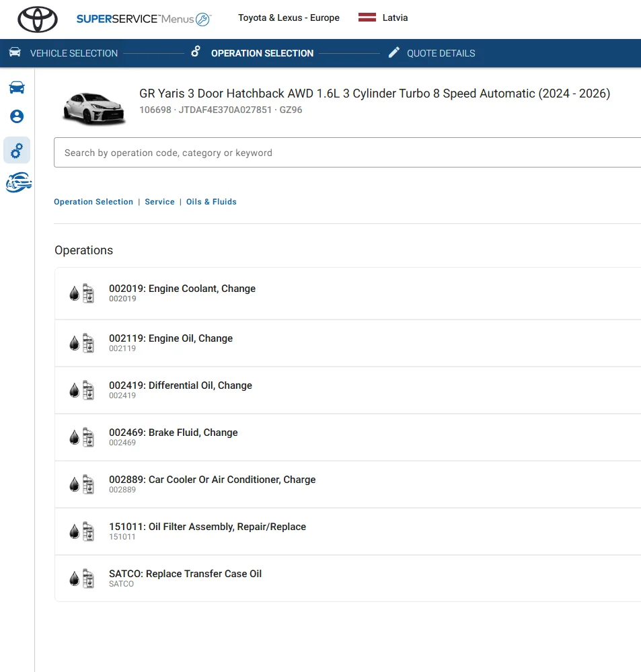Click the fluid icon for Brake Fluid, Change
This screenshot has height=672, width=641.
click(x=82, y=437)
